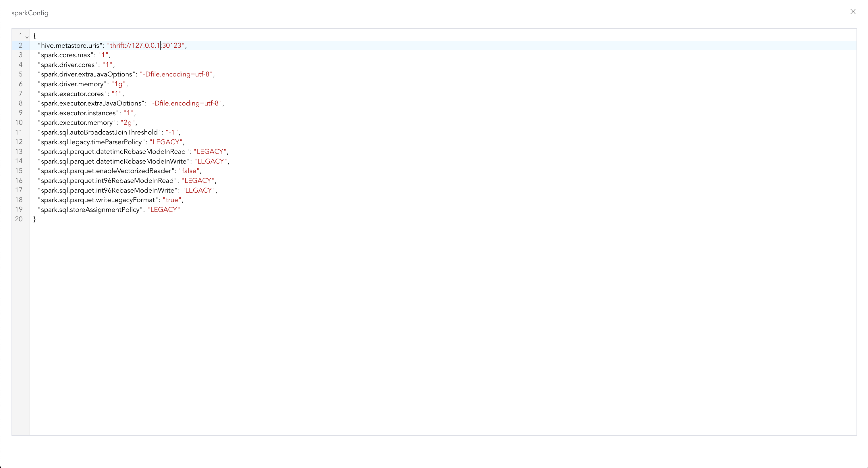The image size is (868, 468).
Task: Close the sparkConfig dialog
Action: coord(853,11)
